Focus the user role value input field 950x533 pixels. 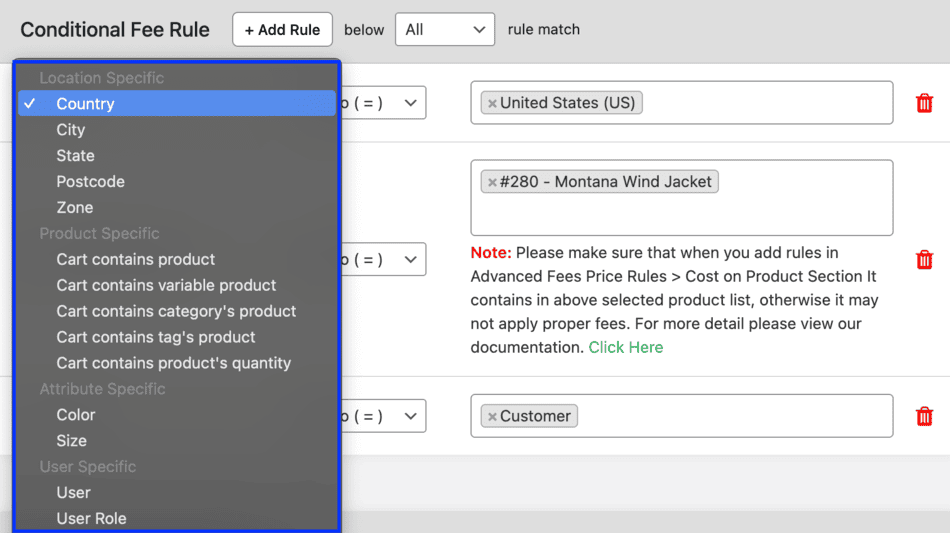coord(682,416)
